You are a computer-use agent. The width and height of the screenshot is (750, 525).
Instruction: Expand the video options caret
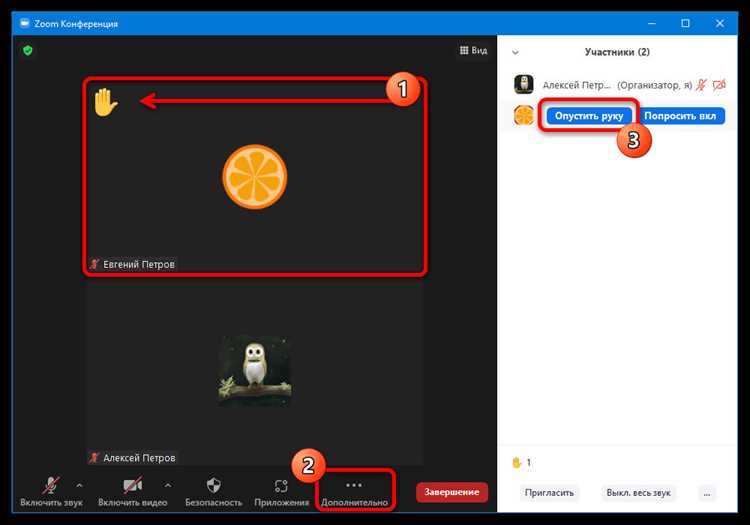[167, 485]
